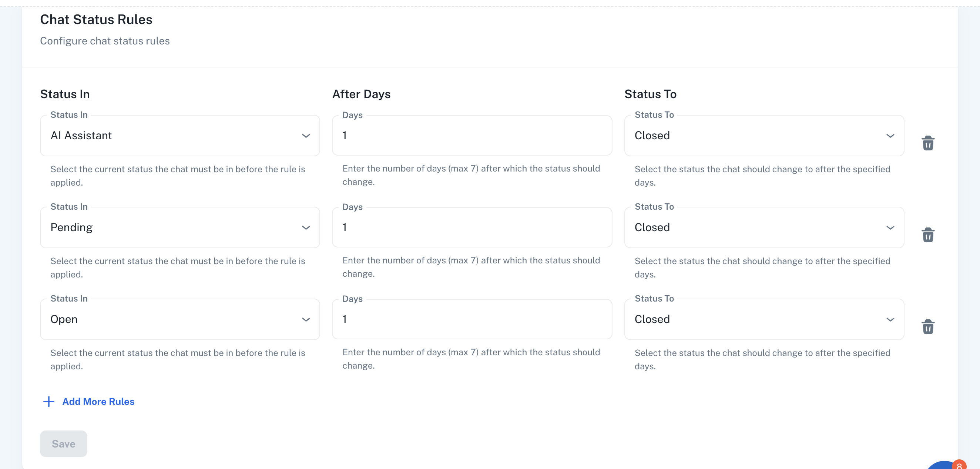Focus the Days field in AI Assistant row

pyautogui.click(x=472, y=136)
